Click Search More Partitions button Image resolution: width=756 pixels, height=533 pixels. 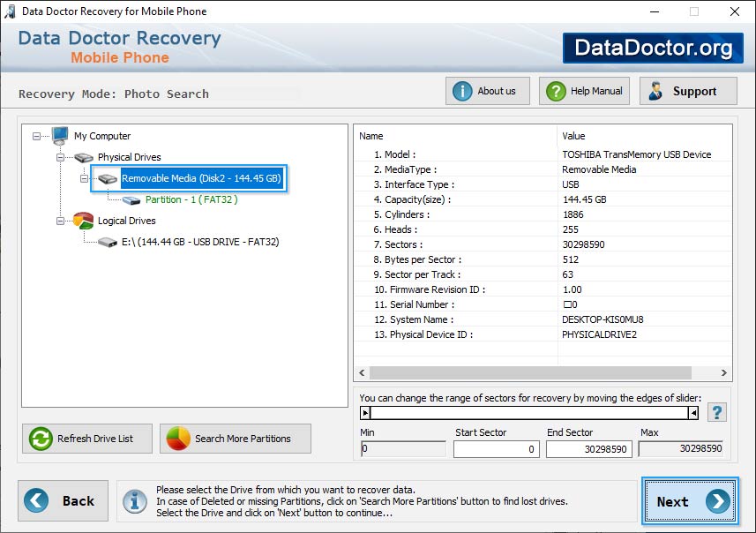236,439
